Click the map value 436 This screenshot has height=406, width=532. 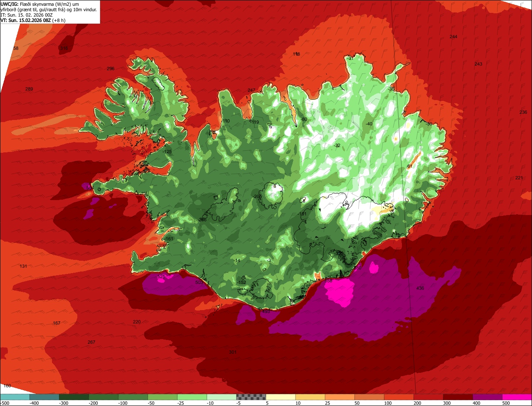click(420, 288)
